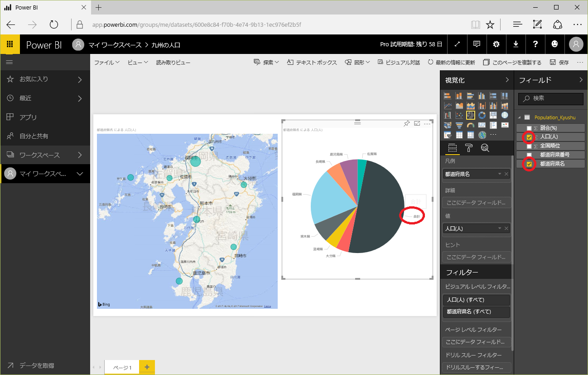Select the ページ 1 tab
The width and height of the screenshot is (588, 375).
[122, 367]
